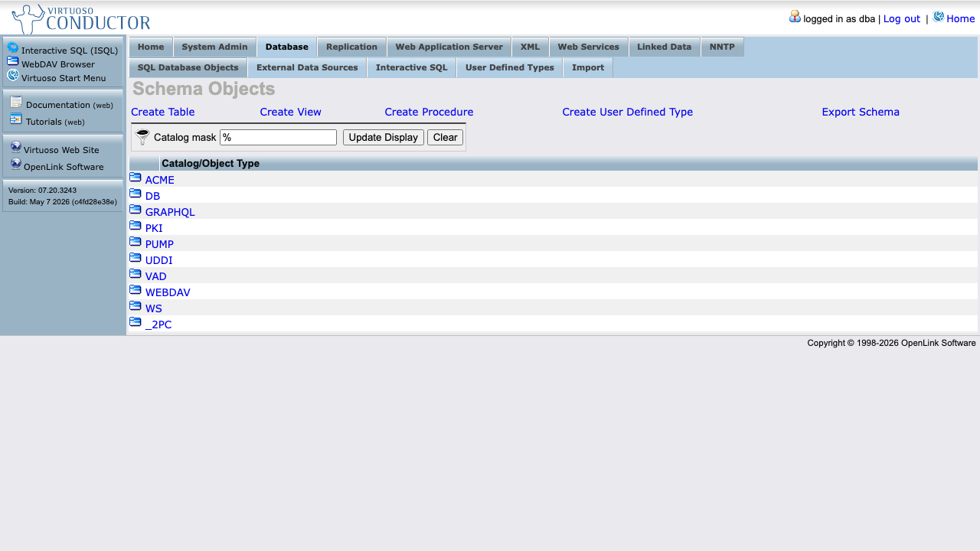980x551 pixels.
Task: Click the Log out link
Action: tap(902, 18)
